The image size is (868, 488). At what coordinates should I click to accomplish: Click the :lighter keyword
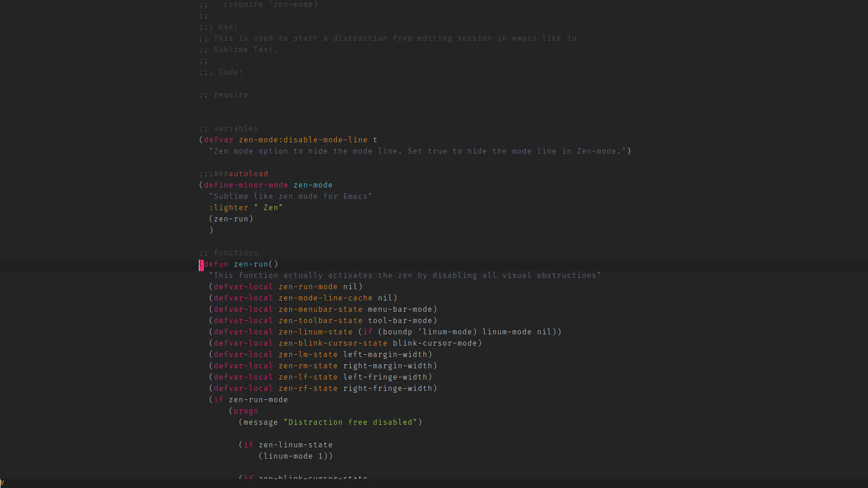tap(228, 208)
